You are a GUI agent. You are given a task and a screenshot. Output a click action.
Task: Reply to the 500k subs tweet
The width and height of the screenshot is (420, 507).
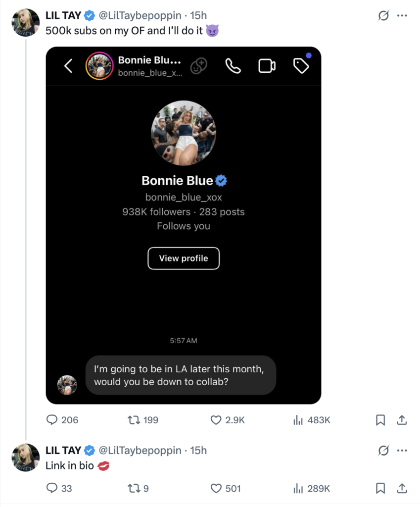coord(53,420)
